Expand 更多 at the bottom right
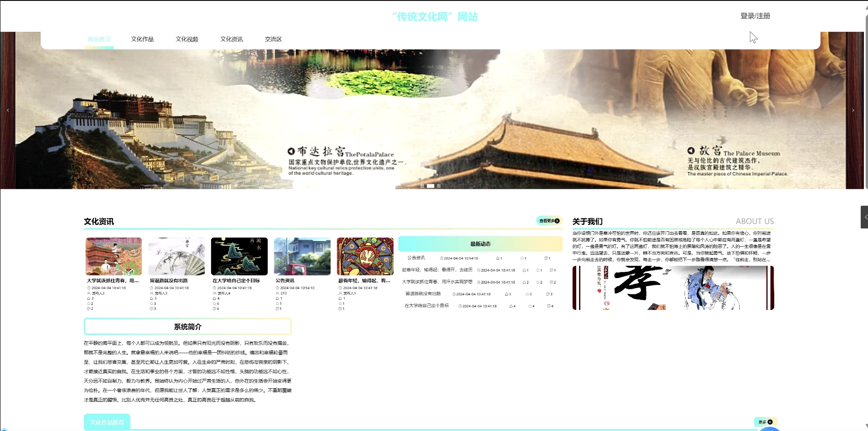The width and height of the screenshot is (868, 431). 766,421
